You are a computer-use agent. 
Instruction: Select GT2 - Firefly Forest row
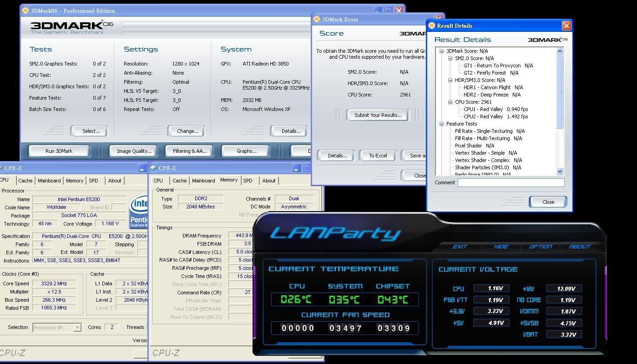490,73
